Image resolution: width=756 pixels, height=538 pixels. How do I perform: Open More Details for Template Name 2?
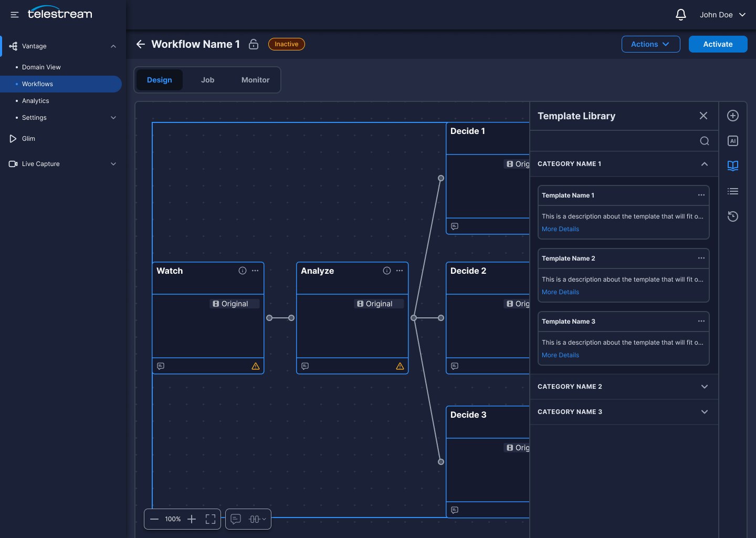point(560,292)
